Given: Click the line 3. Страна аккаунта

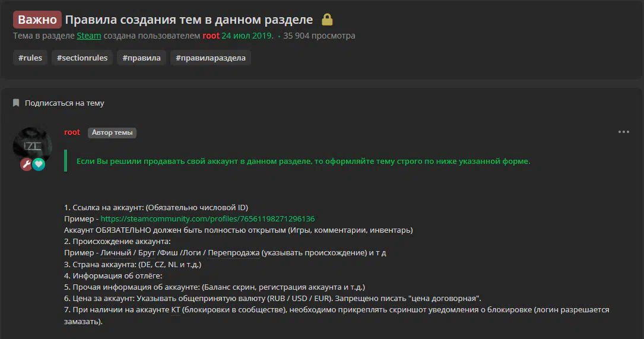Looking at the screenshot, I should click(x=133, y=264).
